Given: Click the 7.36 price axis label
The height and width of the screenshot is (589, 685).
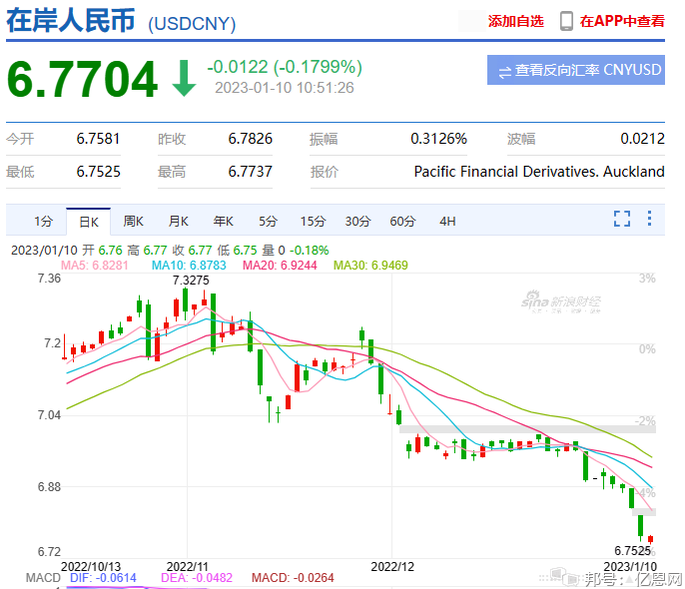Looking at the screenshot, I should [x=49, y=278].
